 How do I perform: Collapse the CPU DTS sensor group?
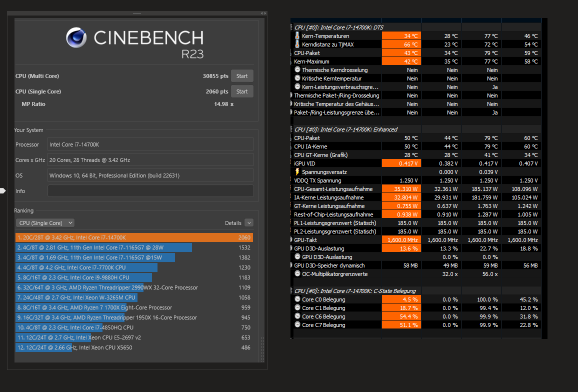pos(291,27)
